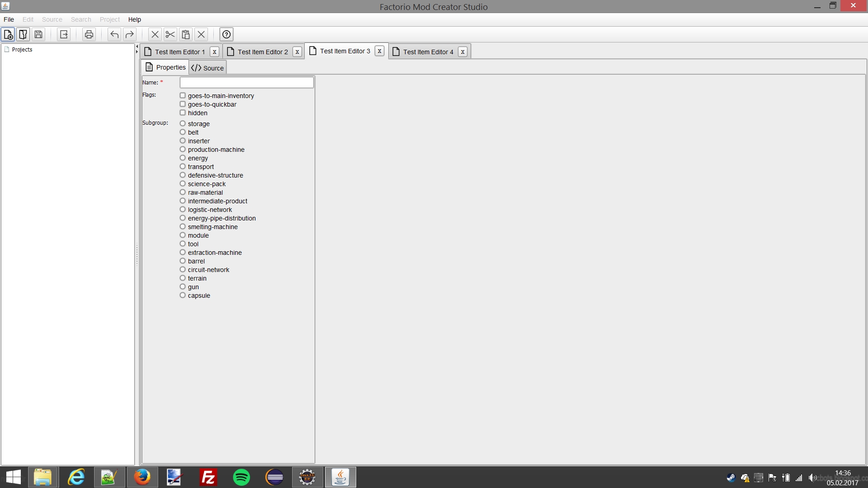Open Firefox from taskbar
Viewport: 868px width, 488px height.
pos(142,477)
